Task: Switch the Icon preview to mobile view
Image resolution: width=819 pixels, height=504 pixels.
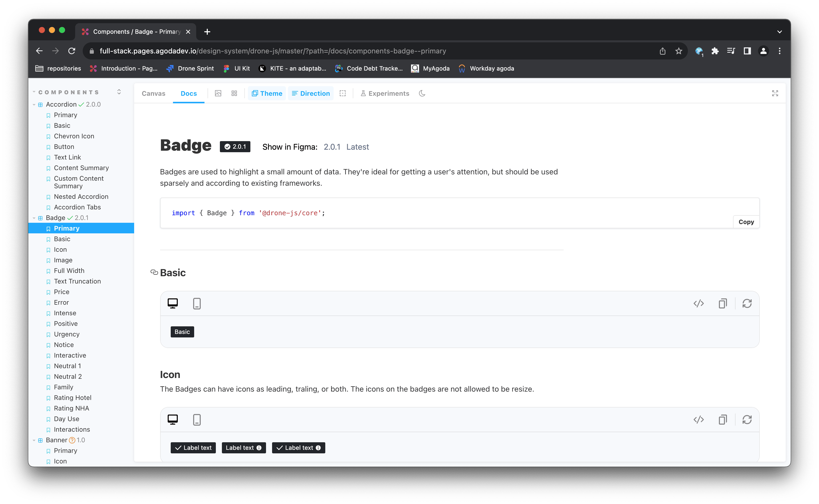Action: [x=197, y=419]
